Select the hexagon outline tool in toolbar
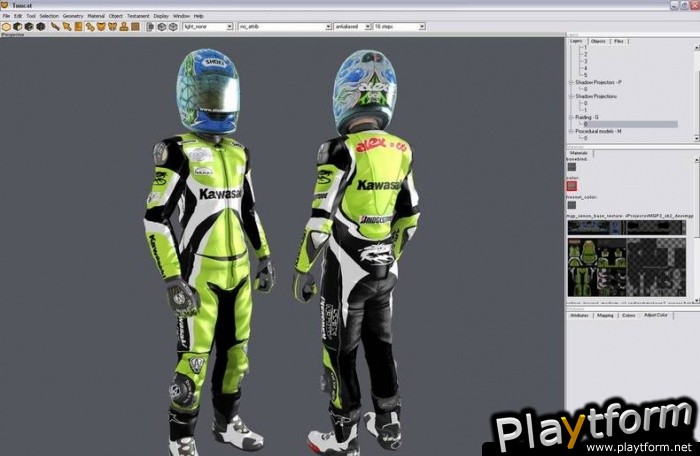This screenshot has height=456, width=700. coord(6,27)
